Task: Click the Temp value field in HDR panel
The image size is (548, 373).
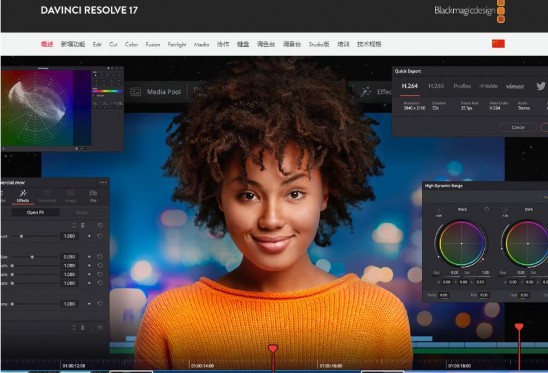Action: [444, 295]
